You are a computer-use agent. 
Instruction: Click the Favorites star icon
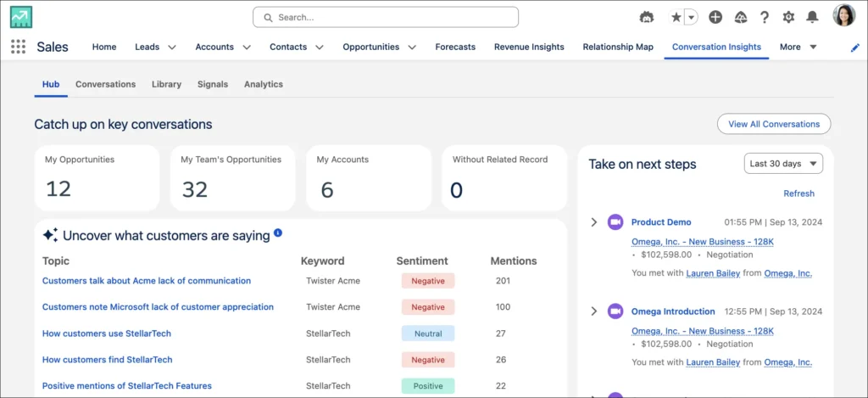[x=676, y=17]
